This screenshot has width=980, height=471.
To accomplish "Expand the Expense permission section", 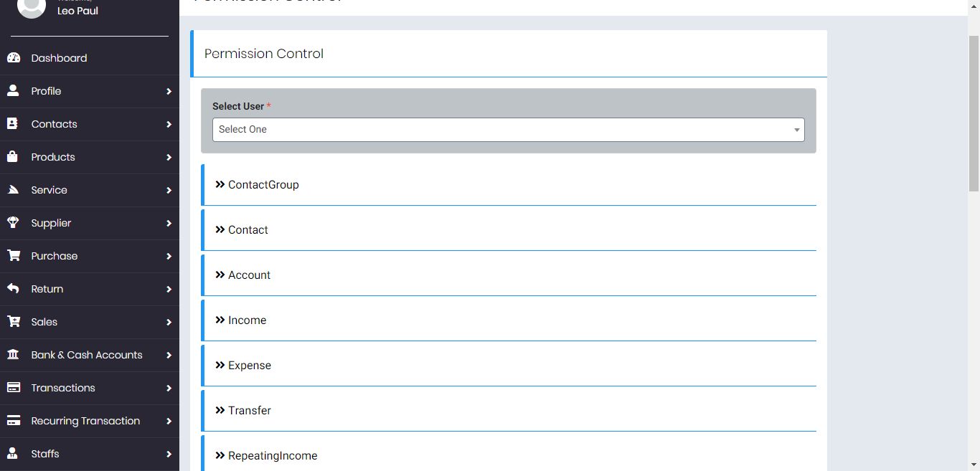I will 249,366.
